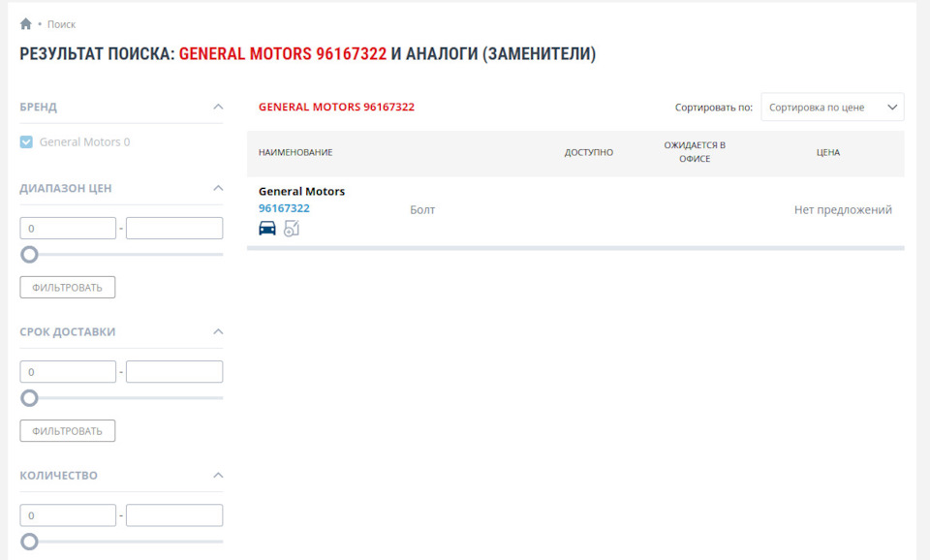Image resolution: width=930 pixels, height=560 pixels.
Task: Focus the minimum delivery time field
Action: (68, 372)
